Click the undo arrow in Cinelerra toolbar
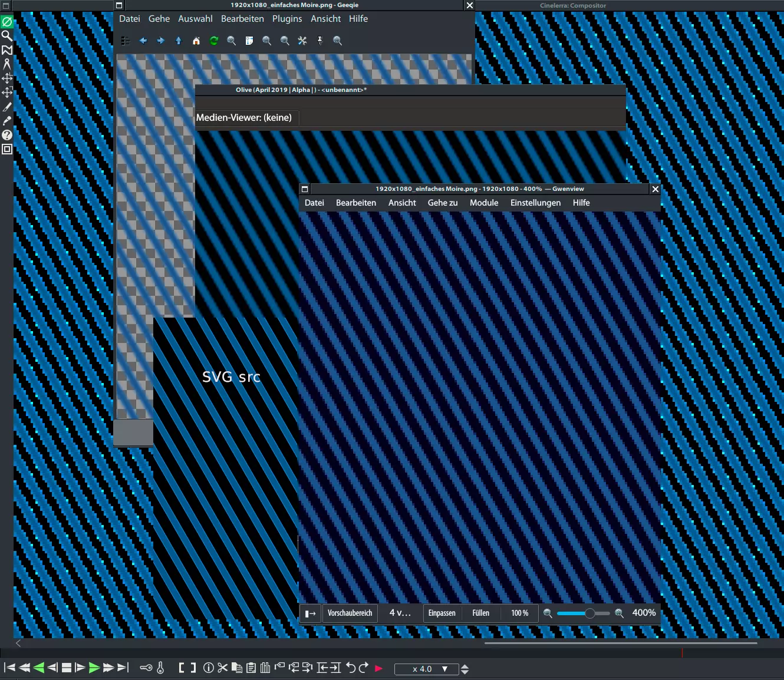 (x=351, y=668)
